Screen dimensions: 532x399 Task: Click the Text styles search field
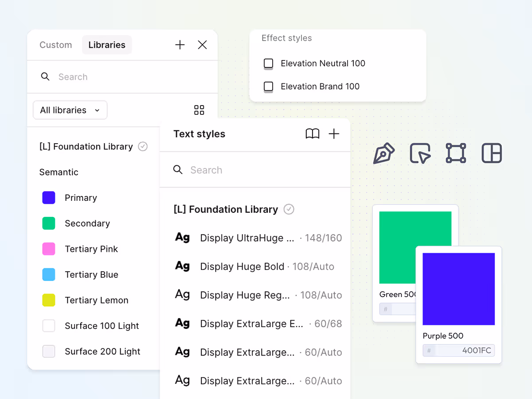click(255, 170)
